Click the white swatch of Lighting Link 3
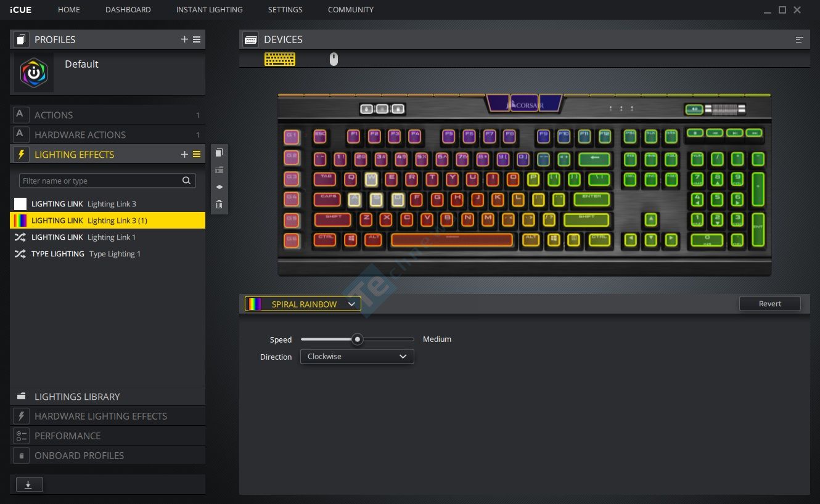Screen dimensions: 820x504 click(20, 204)
